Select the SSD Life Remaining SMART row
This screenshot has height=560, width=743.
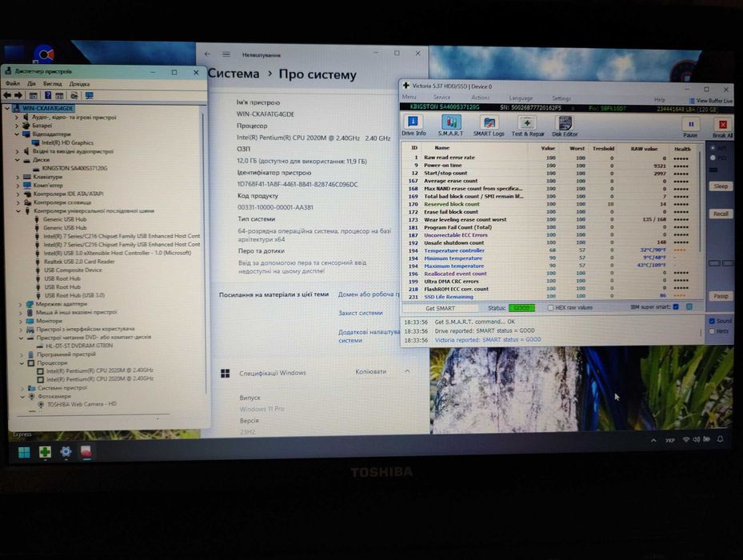(x=549, y=296)
